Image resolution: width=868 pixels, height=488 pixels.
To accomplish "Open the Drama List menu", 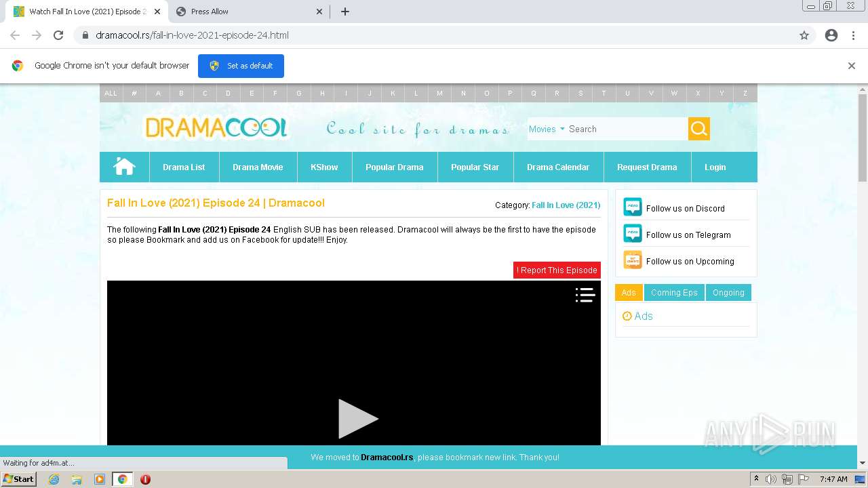I will click(184, 167).
